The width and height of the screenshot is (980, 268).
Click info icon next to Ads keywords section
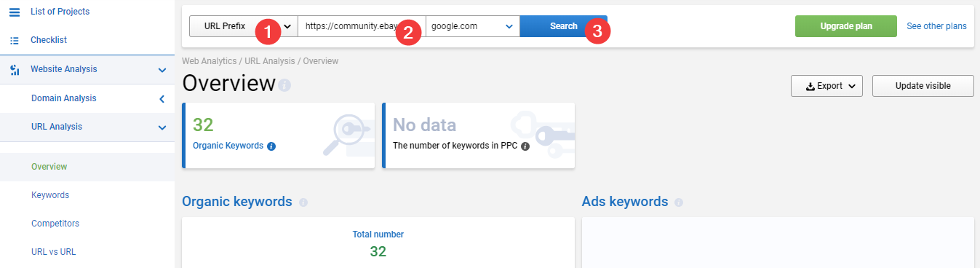coord(679,202)
